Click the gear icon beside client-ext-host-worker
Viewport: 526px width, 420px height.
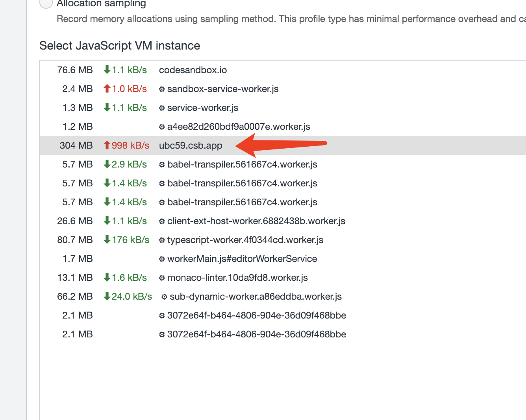click(x=161, y=221)
